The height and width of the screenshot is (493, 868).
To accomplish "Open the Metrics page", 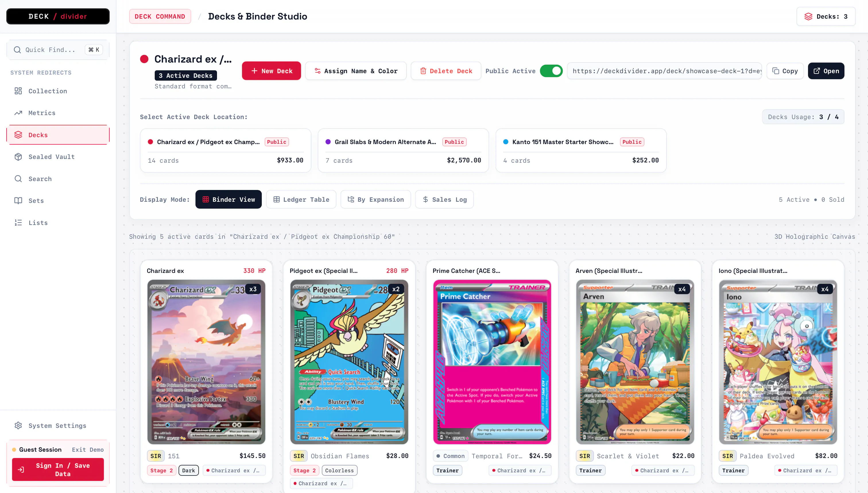I will [58, 113].
